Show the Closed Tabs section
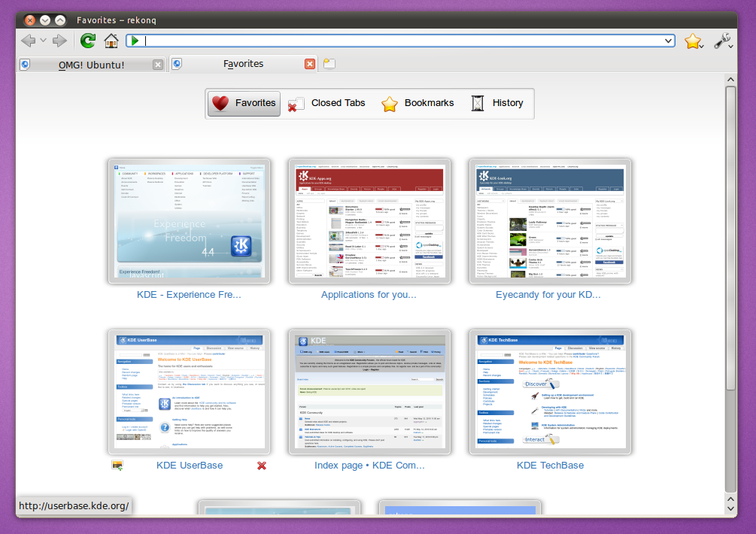The image size is (756, 534). point(327,103)
